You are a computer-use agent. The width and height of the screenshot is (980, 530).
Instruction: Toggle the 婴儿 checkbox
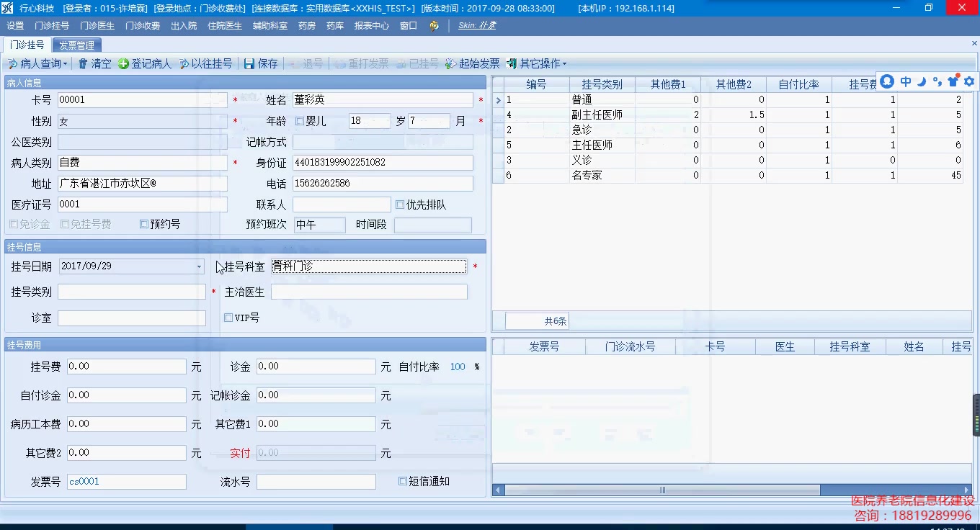click(x=300, y=121)
